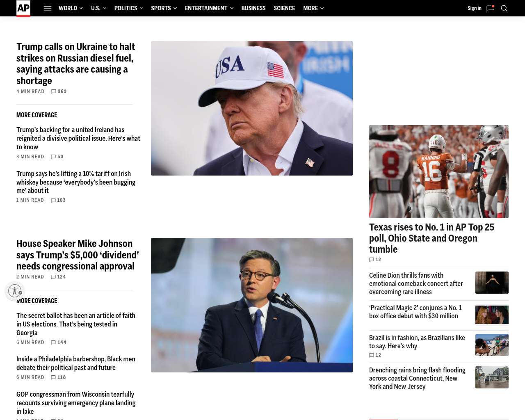Expand the More dropdown menu
The width and height of the screenshot is (525, 420).
click(x=313, y=8)
